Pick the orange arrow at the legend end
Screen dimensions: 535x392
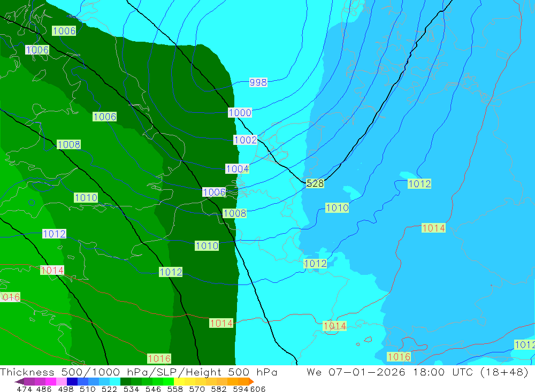[251, 381]
